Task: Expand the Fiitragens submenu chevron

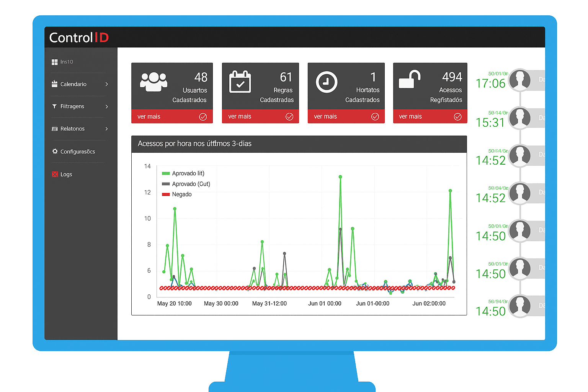Action: click(106, 106)
